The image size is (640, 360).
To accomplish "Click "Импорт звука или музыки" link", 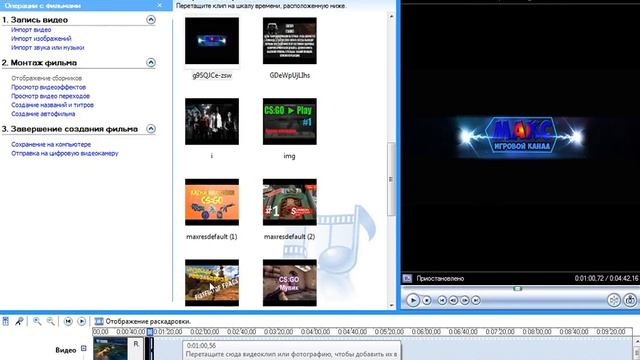I will point(48,47).
